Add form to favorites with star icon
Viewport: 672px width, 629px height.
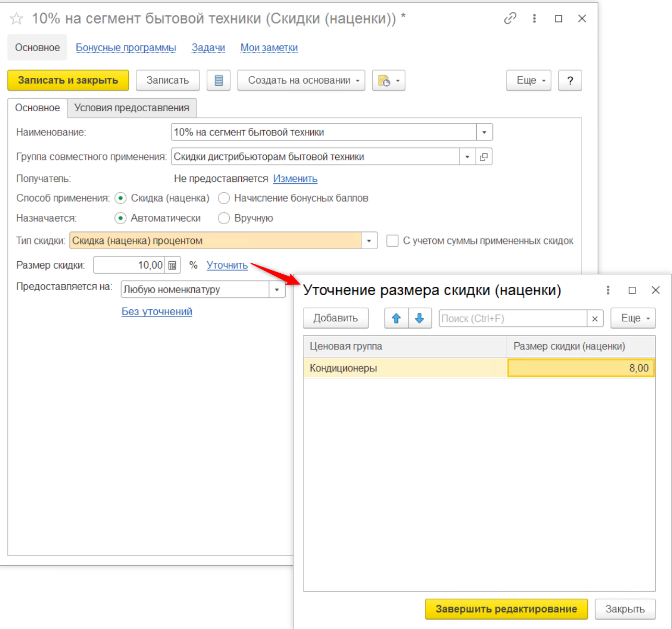(17, 19)
